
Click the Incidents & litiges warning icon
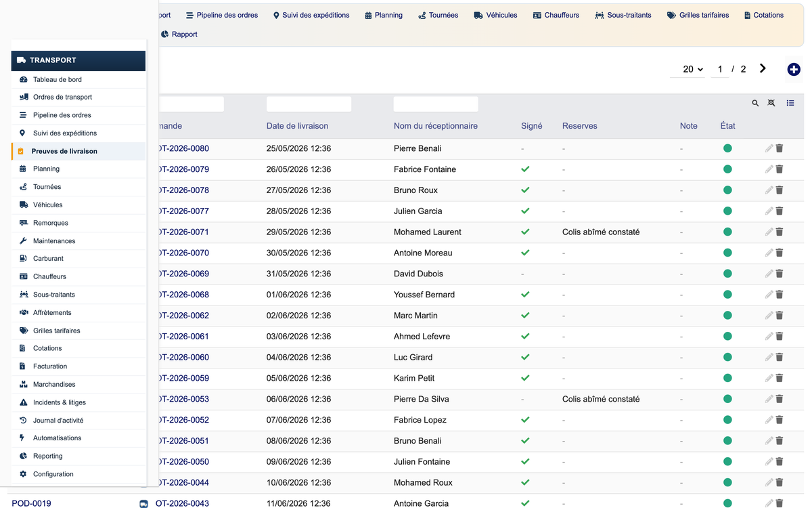tap(23, 402)
